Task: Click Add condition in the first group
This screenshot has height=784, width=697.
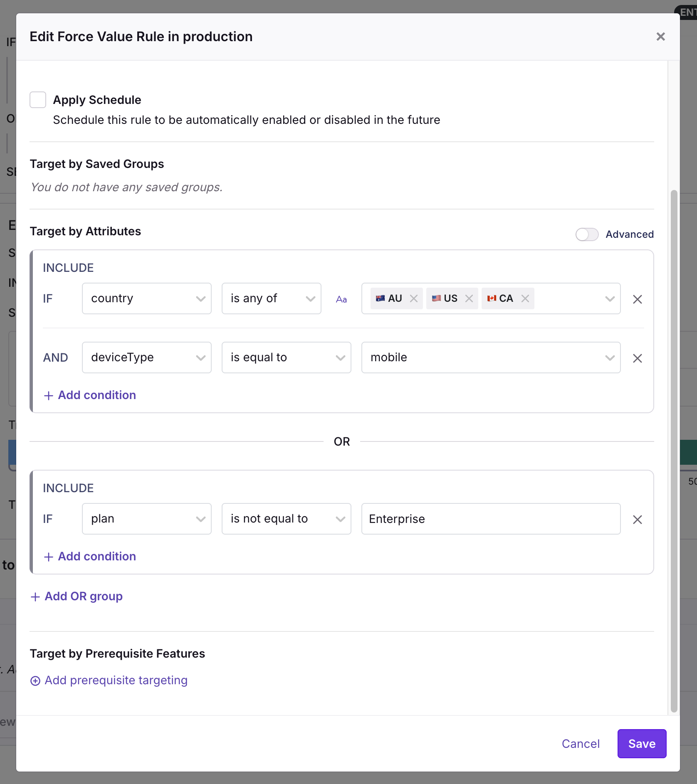Action: point(89,395)
